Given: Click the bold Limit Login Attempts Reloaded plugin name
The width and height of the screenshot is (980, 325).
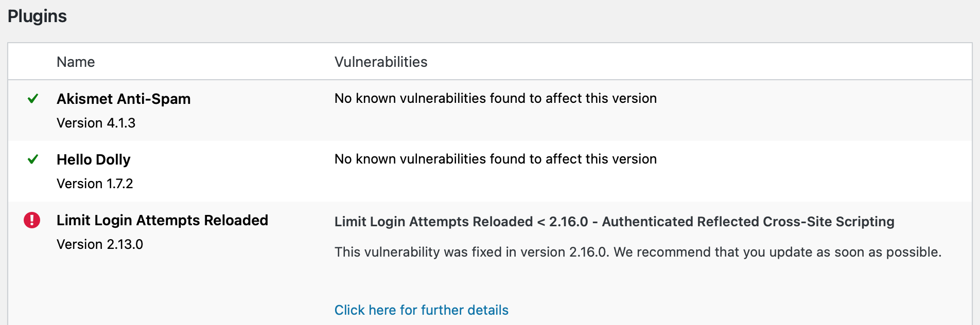Looking at the screenshot, I should pos(162,220).
